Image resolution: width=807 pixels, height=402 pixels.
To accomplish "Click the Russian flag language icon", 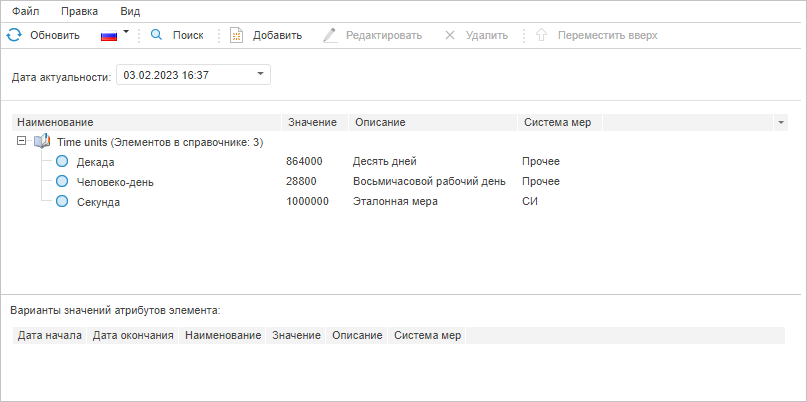I will 109,35.
